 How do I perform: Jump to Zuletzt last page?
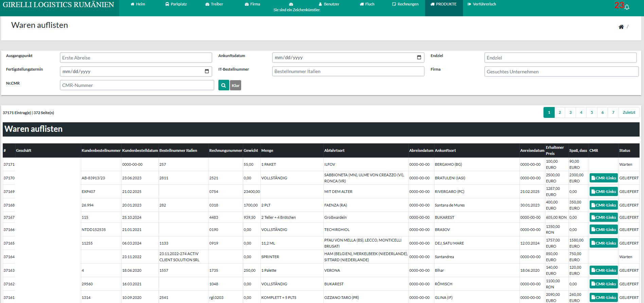tap(629, 112)
